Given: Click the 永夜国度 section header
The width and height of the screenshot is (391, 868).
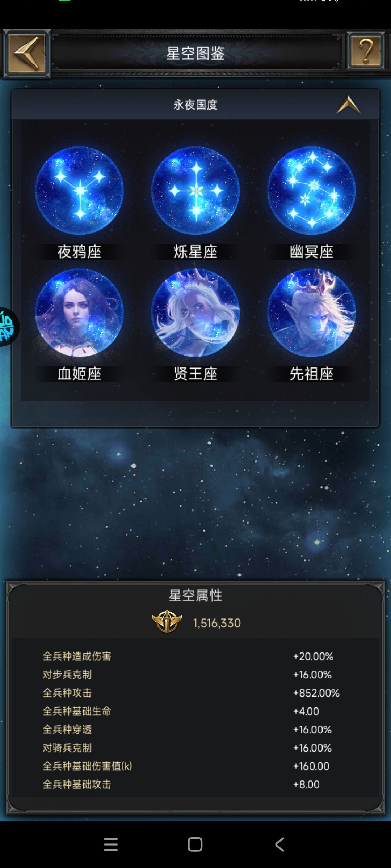Looking at the screenshot, I should (195, 105).
